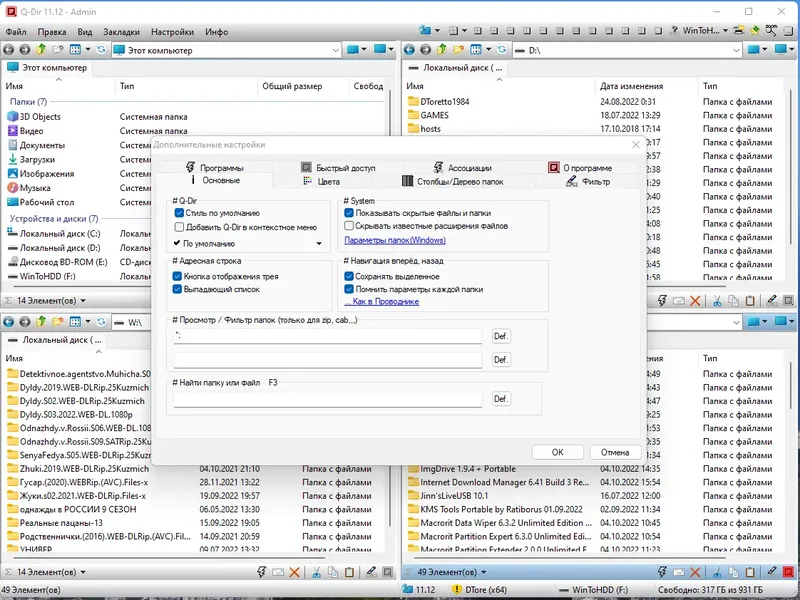Viewport: 800px width, 600px height.
Task: Open the 14 Элемент(ов) dropdown in the top-left pane status bar
Action: [x=83, y=301]
